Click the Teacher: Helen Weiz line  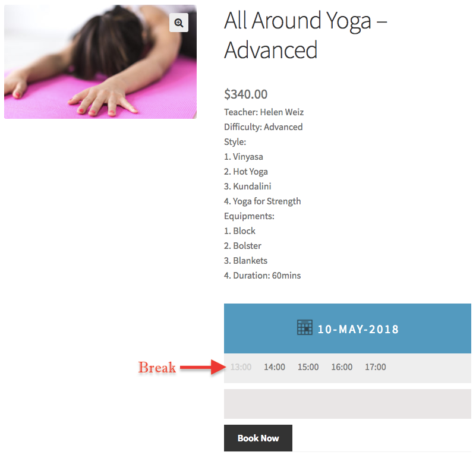[264, 112]
